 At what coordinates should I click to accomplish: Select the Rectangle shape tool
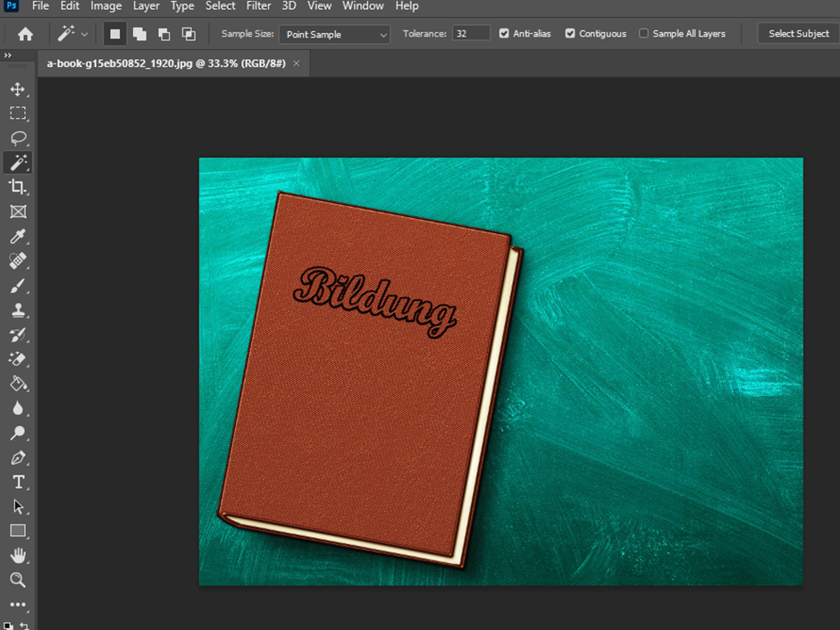click(18, 531)
